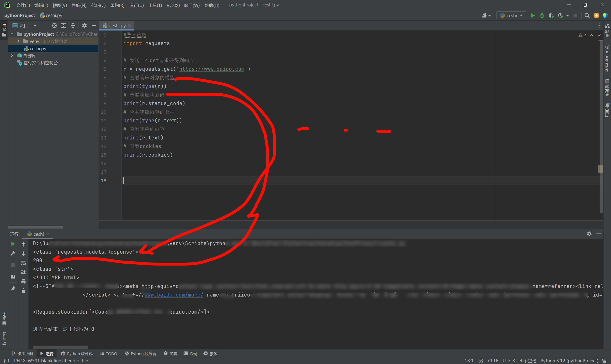Clear console with trash icon
Image resolution: width=611 pixels, height=364 pixels.
tap(23, 291)
